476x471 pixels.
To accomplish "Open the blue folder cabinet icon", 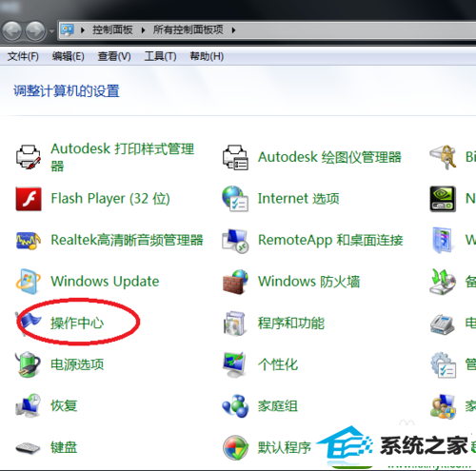I will (x=443, y=240).
